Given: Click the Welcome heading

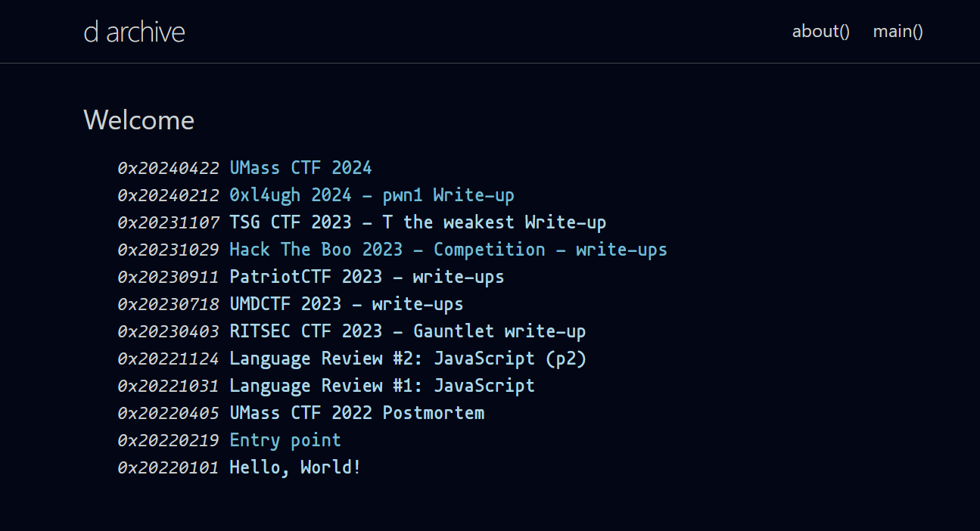Looking at the screenshot, I should tap(138, 120).
